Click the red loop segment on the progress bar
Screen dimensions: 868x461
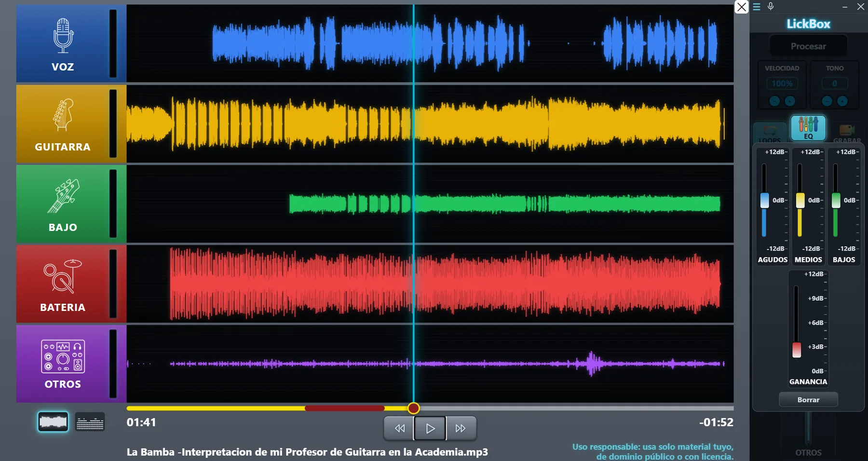click(345, 408)
